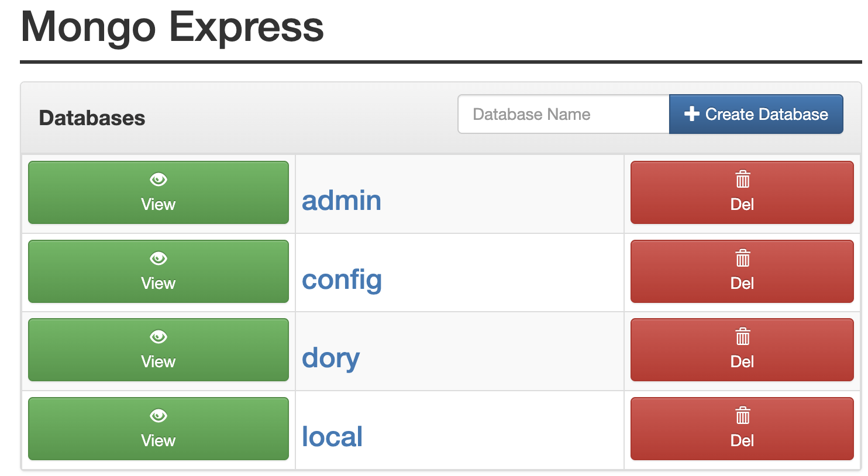Open the dory database via its link
This screenshot has width=868, height=476.
[330, 358]
